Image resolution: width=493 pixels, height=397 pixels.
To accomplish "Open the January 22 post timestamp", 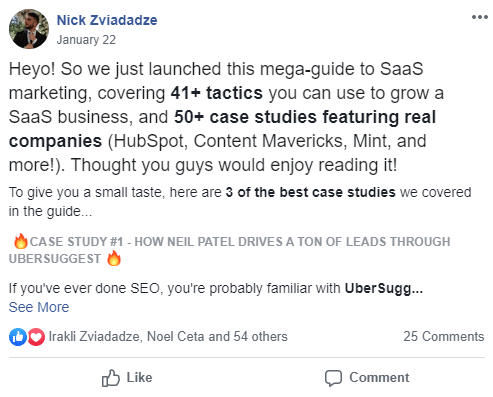I will tap(86, 40).
